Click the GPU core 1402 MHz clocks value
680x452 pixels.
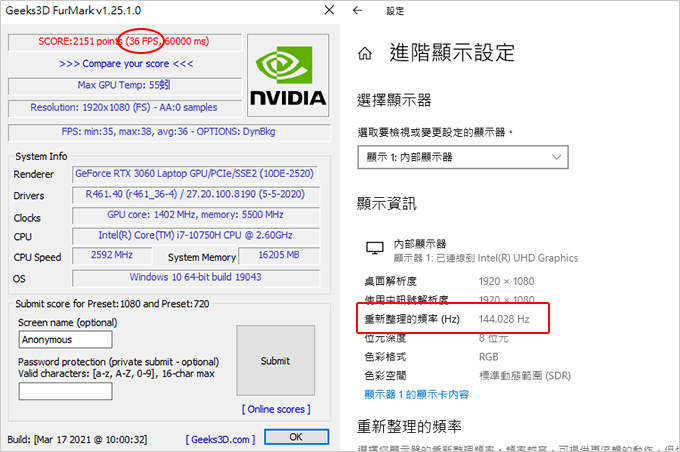click(x=196, y=215)
